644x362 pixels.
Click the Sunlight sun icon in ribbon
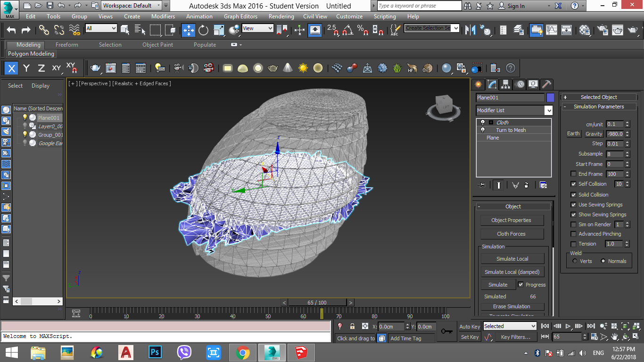tap(303, 68)
